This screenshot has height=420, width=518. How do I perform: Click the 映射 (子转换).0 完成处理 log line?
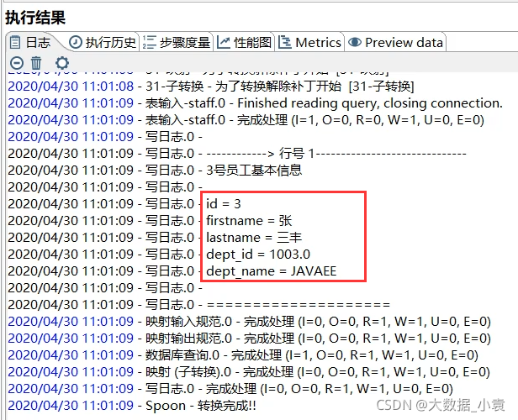coord(249,372)
